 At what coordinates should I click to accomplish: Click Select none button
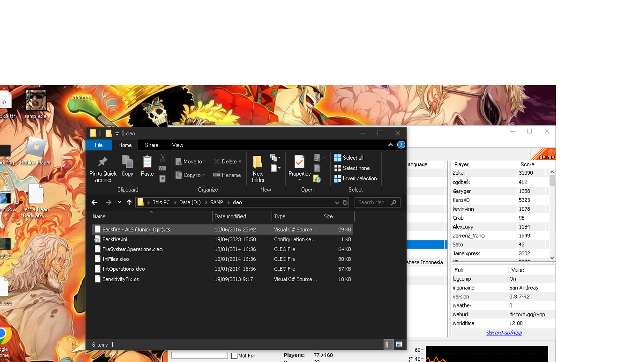tap(352, 168)
